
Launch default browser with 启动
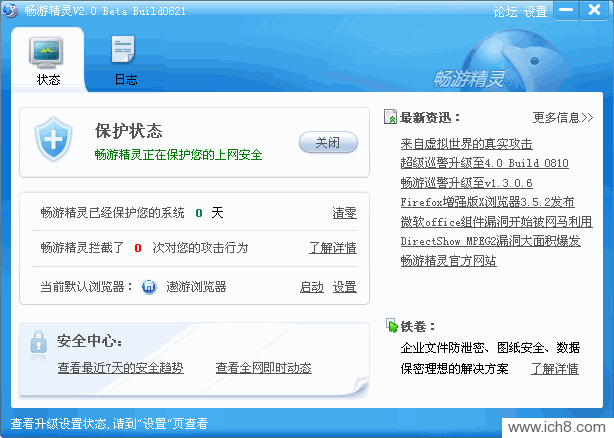click(311, 287)
